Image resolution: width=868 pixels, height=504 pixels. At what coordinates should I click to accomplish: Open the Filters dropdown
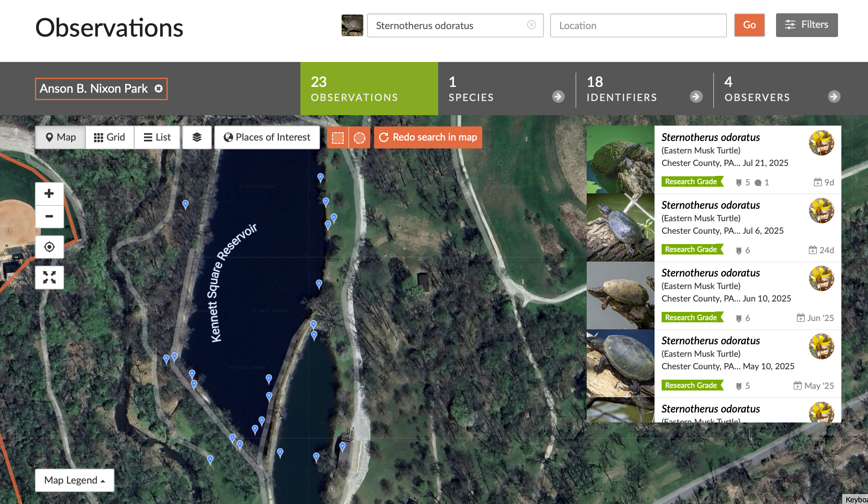click(x=806, y=25)
